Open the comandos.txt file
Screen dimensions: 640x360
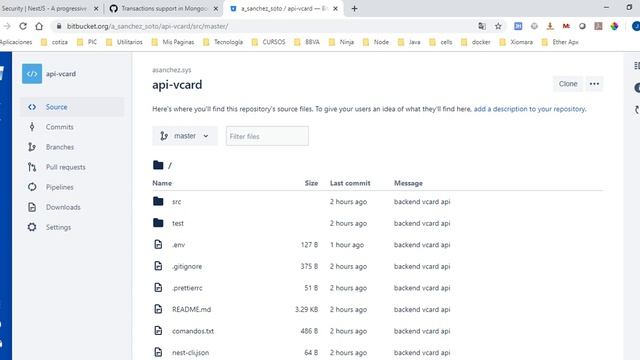coord(193,331)
